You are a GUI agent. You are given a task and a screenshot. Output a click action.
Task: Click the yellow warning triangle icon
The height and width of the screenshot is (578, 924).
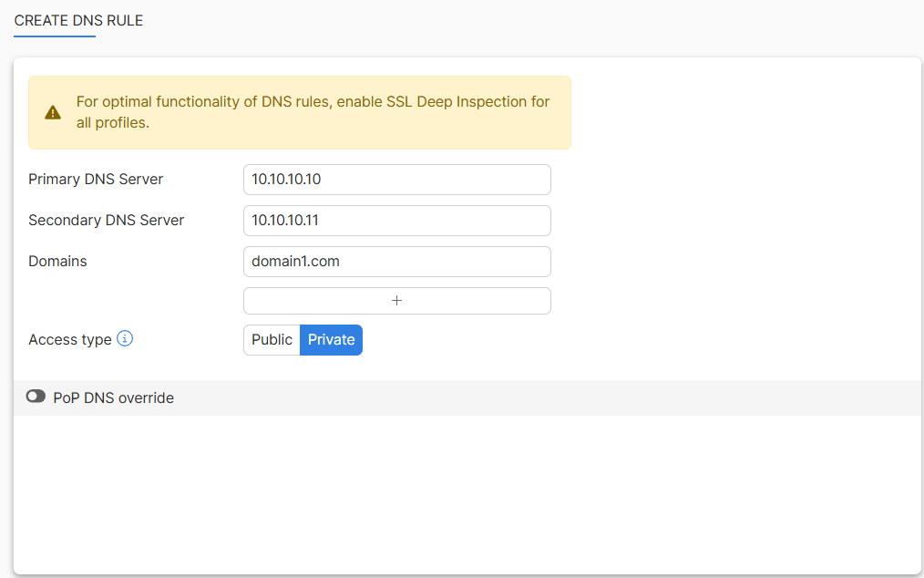tap(52, 112)
